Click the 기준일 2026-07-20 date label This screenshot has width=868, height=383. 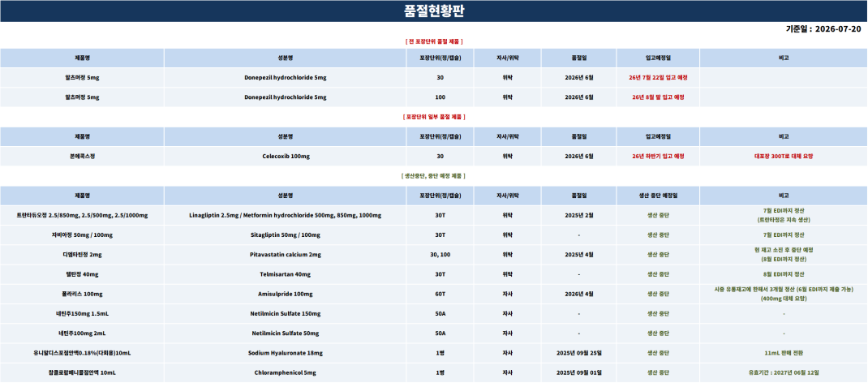coord(823,29)
